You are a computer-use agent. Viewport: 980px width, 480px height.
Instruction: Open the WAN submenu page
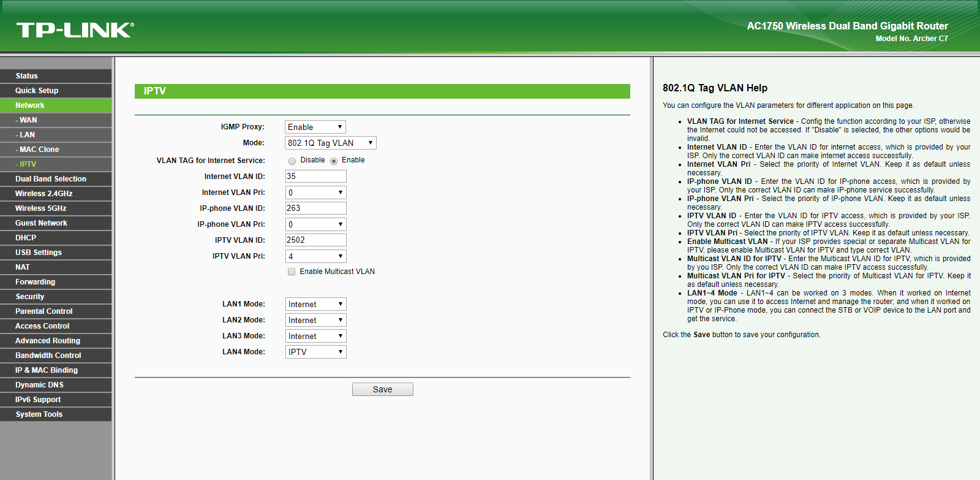pyautogui.click(x=56, y=120)
